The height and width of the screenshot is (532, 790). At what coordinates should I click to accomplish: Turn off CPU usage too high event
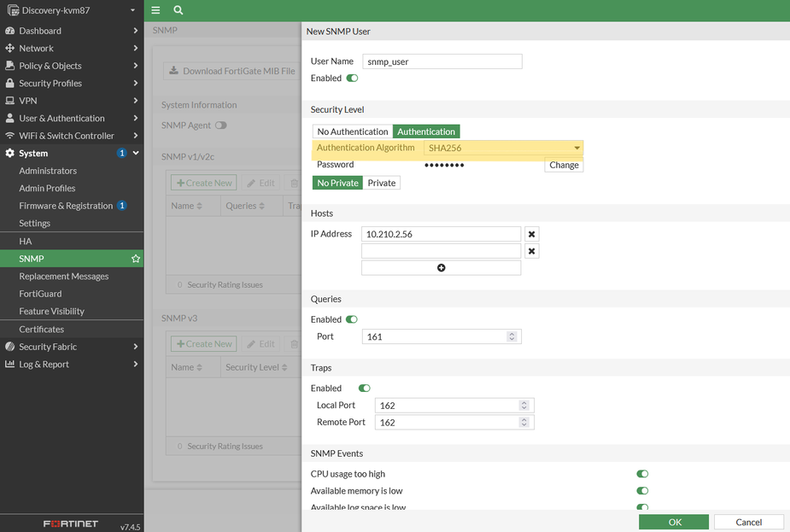pos(642,474)
